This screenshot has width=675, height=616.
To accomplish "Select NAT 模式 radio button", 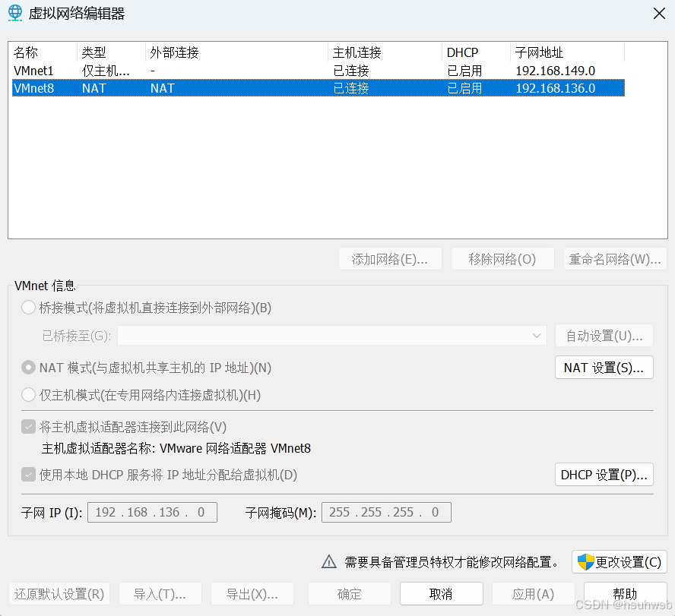I will pos(28,368).
